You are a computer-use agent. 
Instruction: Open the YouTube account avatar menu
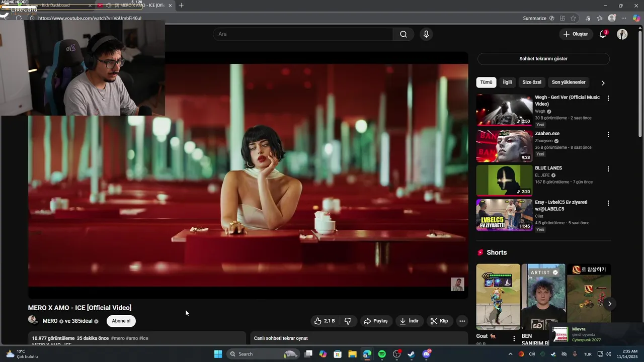(622, 34)
